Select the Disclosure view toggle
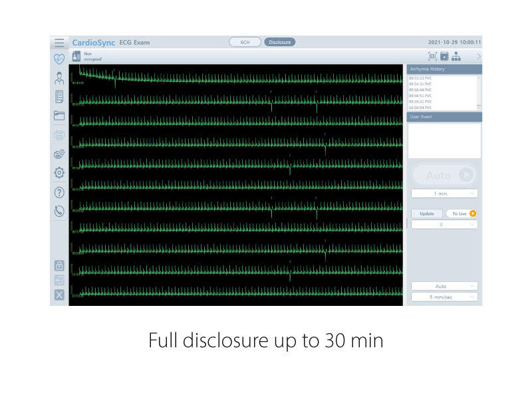532x399 pixels. tap(280, 42)
